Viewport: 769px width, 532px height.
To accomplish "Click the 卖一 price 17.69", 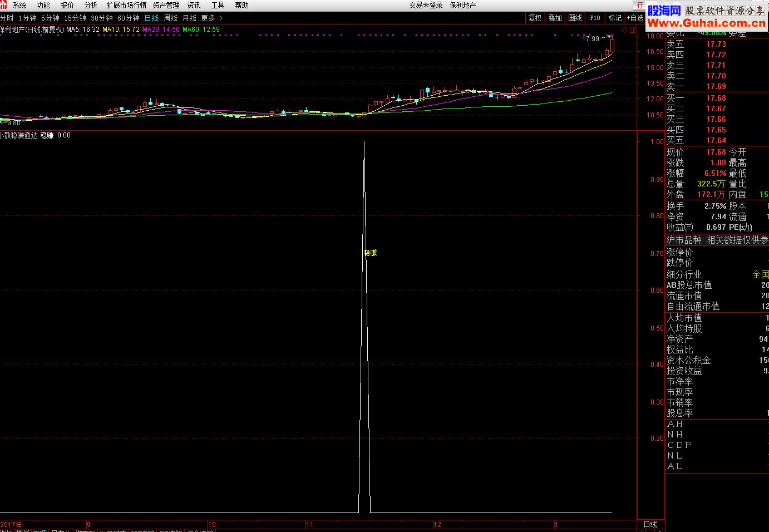I will coord(716,86).
